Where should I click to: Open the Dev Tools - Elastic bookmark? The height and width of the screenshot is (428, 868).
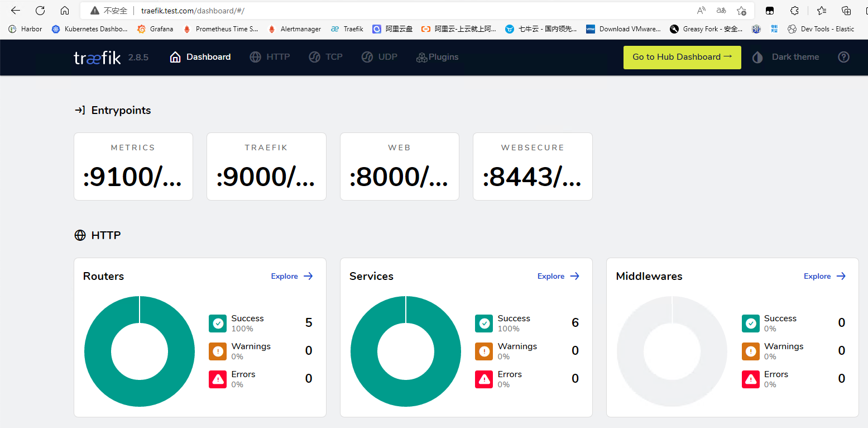(x=821, y=29)
